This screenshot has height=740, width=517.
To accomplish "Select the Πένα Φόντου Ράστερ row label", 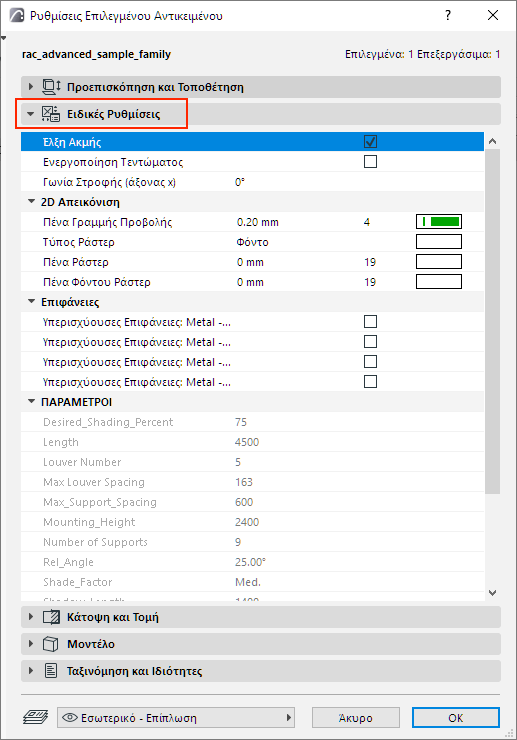I will pos(97,282).
